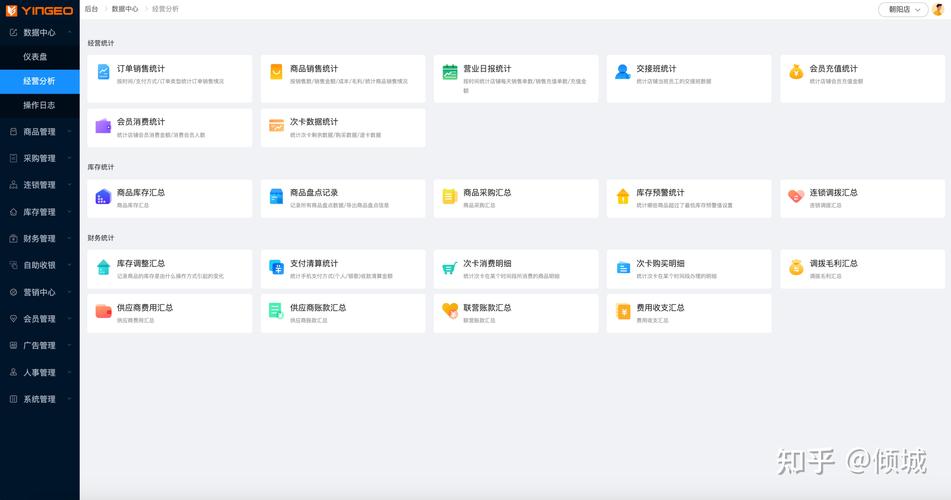Click the 交接班统计 person icon
This screenshot has width=951, height=500.
(623, 72)
